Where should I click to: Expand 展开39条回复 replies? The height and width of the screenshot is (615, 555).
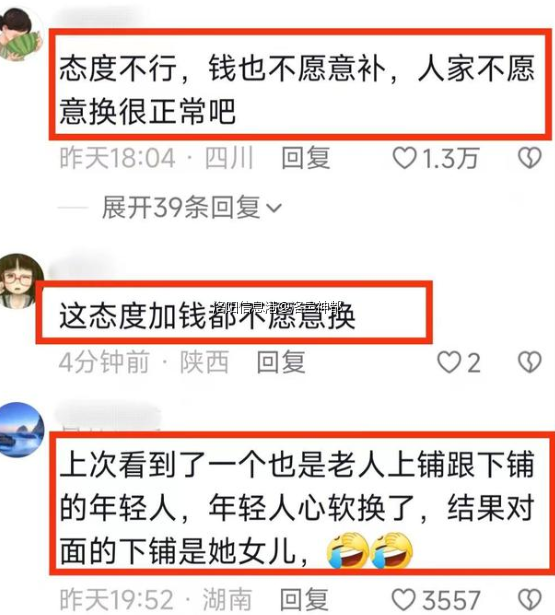(x=192, y=207)
